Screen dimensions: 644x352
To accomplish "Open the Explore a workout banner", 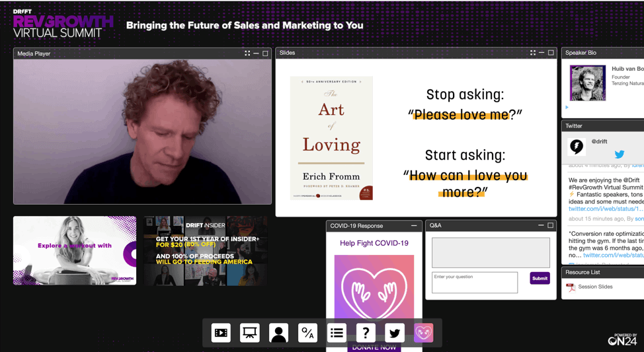I will tap(75, 251).
